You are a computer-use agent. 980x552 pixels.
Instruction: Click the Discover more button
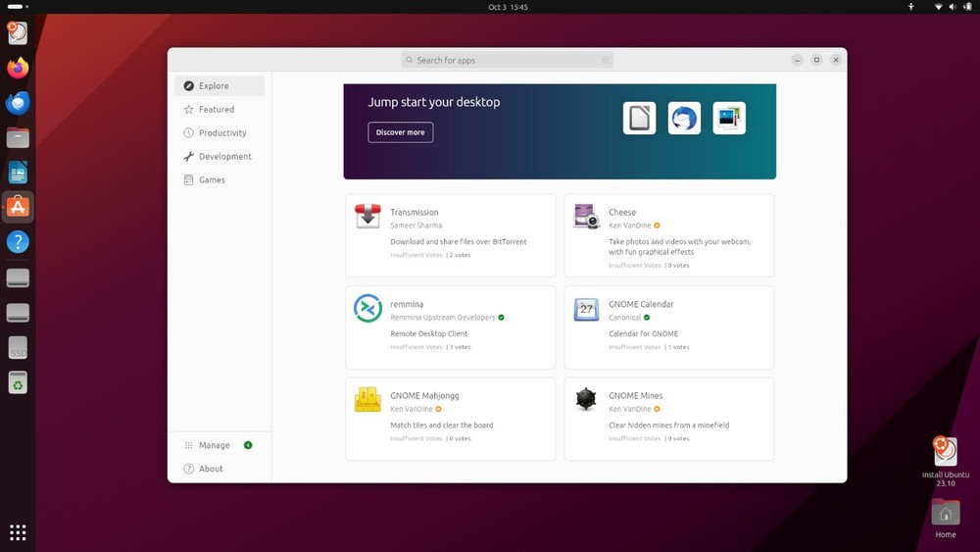click(400, 132)
